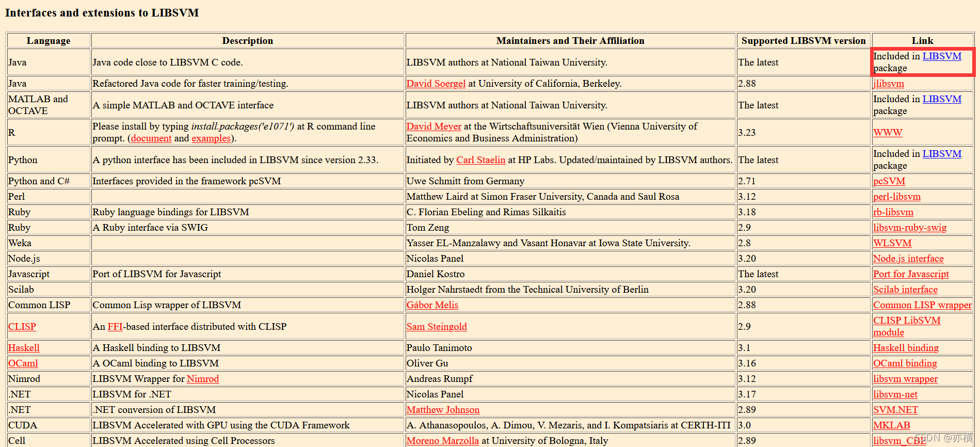Image resolution: width=980 pixels, height=447 pixels.
Task: Click 'Maintainers and Their Affiliation' header
Action: tap(570, 41)
